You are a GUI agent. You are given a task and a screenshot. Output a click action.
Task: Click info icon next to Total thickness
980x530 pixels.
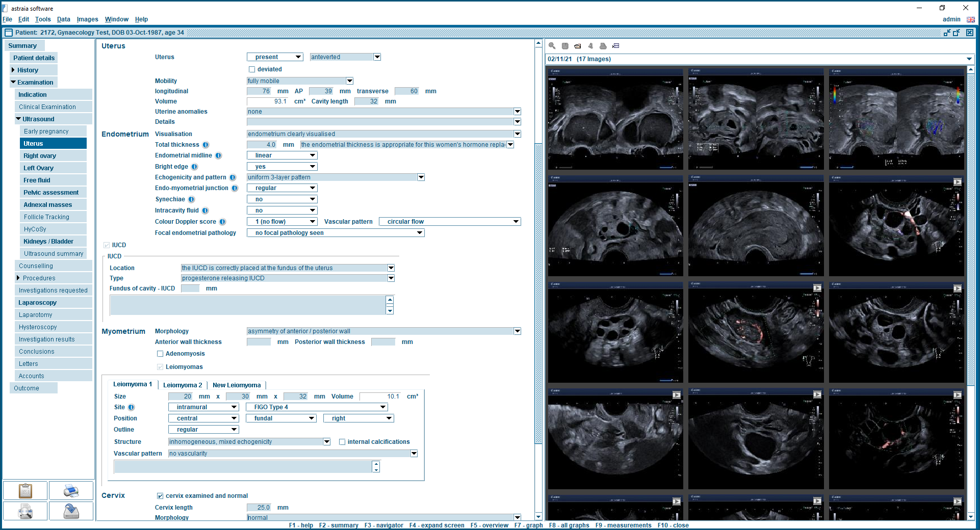(x=206, y=145)
